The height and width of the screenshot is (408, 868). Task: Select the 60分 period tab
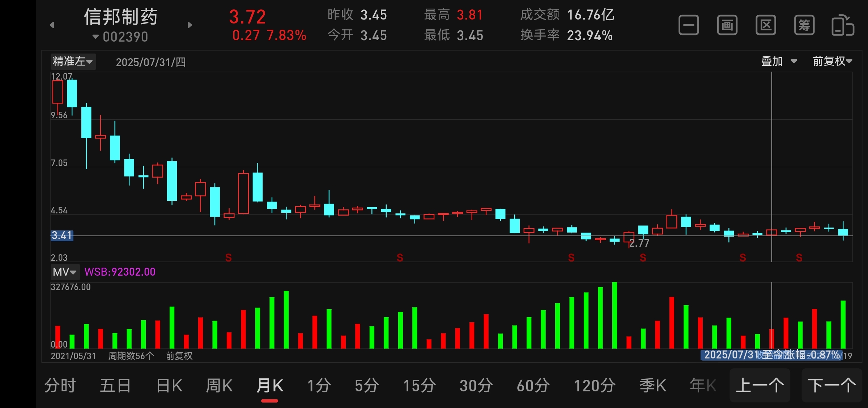click(x=533, y=385)
